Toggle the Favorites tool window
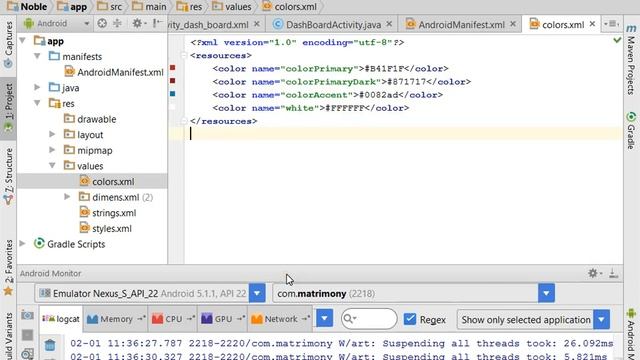This screenshot has height=360, width=640. coord(8,267)
